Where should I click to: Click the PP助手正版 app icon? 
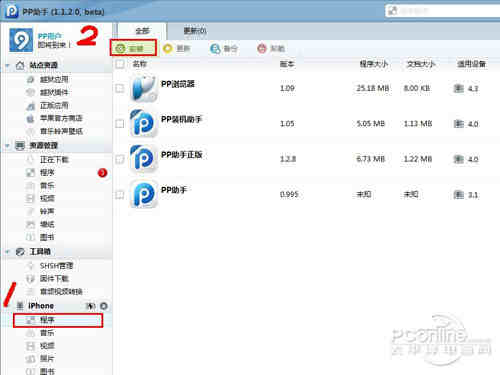coord(143,159)
